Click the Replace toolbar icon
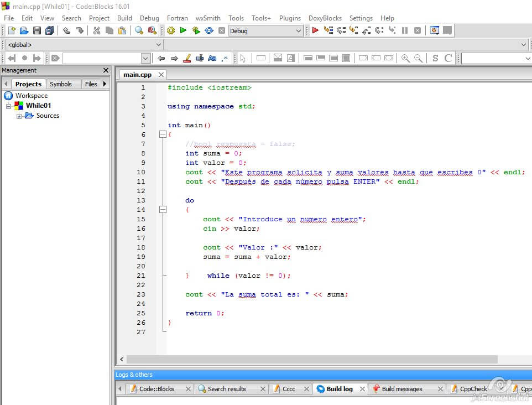 (152, 30)
